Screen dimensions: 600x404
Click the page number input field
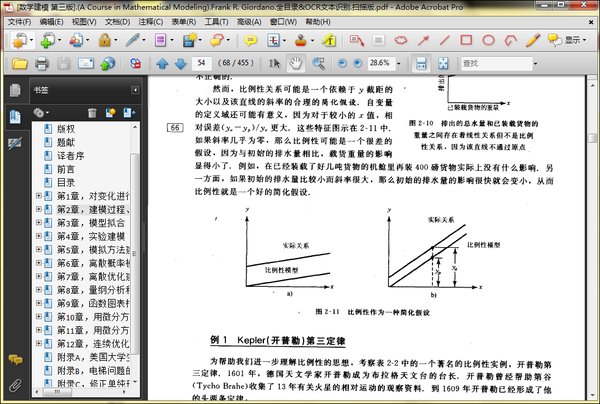point(202,63)
